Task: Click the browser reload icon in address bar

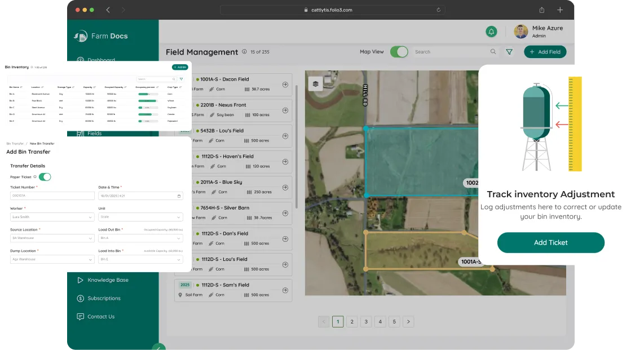Action: coord(438,10)
